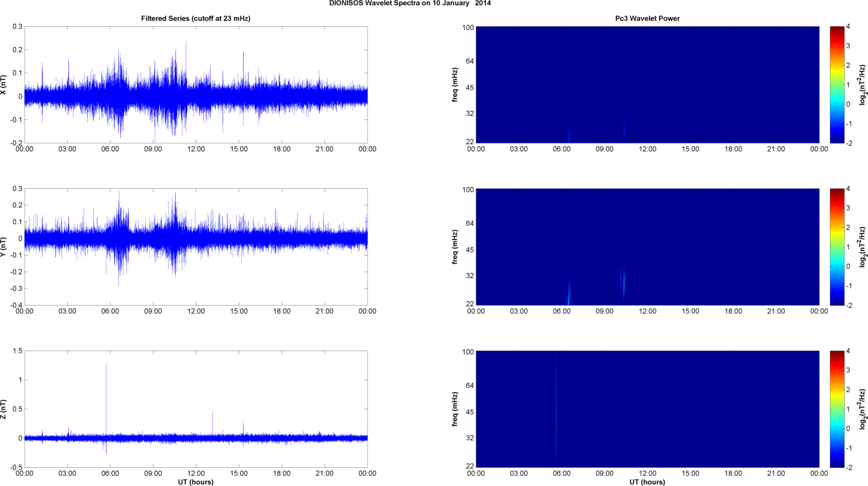868x486 pixels.
Task: Click the top Pc3 wavelet power spectrogram
Action: pyautogui.click(x=647, y=85)
